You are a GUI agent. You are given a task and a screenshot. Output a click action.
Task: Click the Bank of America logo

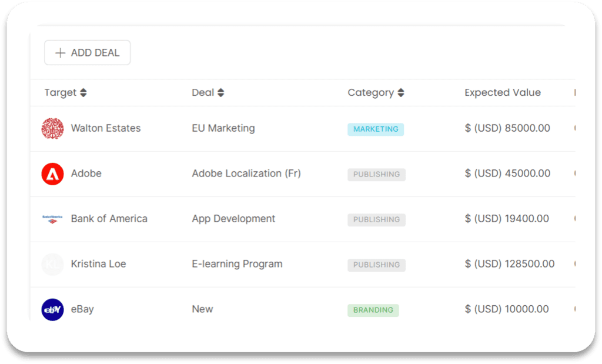click(x=52, y=219)
